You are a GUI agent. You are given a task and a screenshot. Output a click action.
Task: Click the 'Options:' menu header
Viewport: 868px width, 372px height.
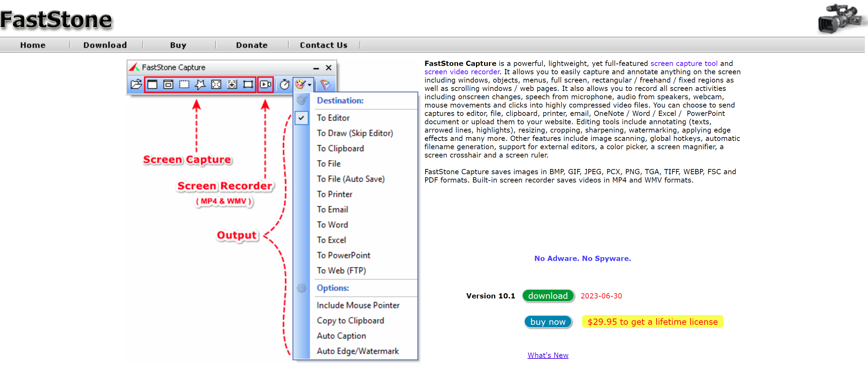click(x=333, y=288)
